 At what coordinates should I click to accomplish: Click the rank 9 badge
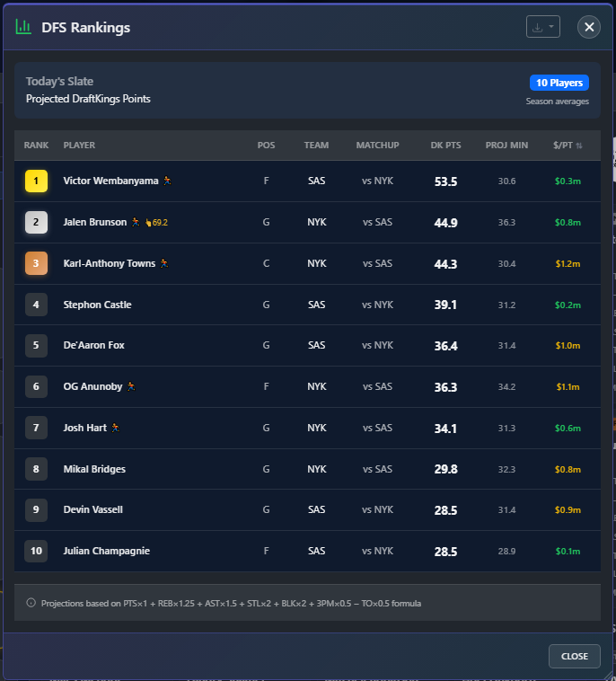pyautogui.click(x=36, y=509)
